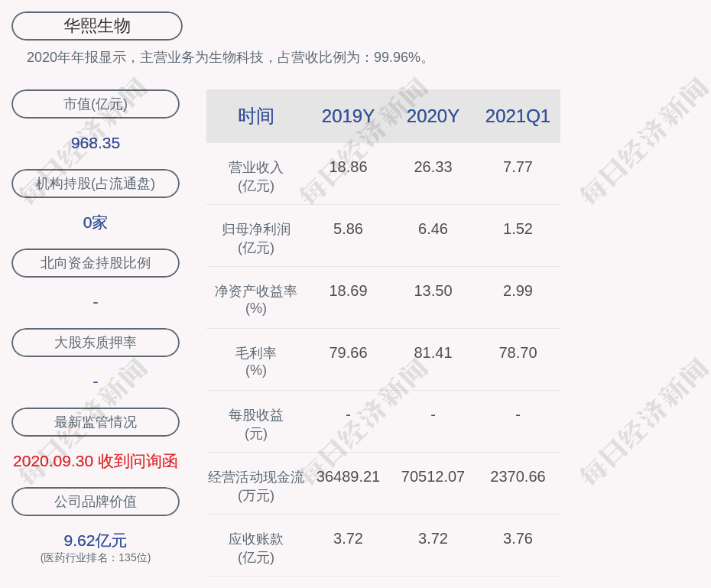Click the brand value 9.62亿元
The width and height of the screenshot is (711, 588).
[96, 541]
